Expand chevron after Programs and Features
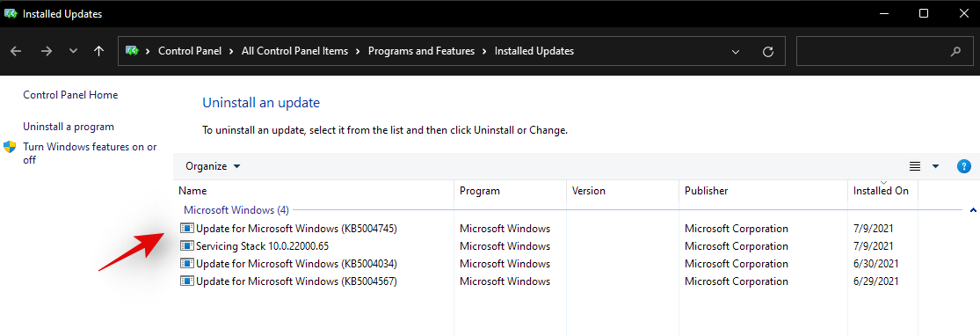980x336 pixels. [485, 51]
